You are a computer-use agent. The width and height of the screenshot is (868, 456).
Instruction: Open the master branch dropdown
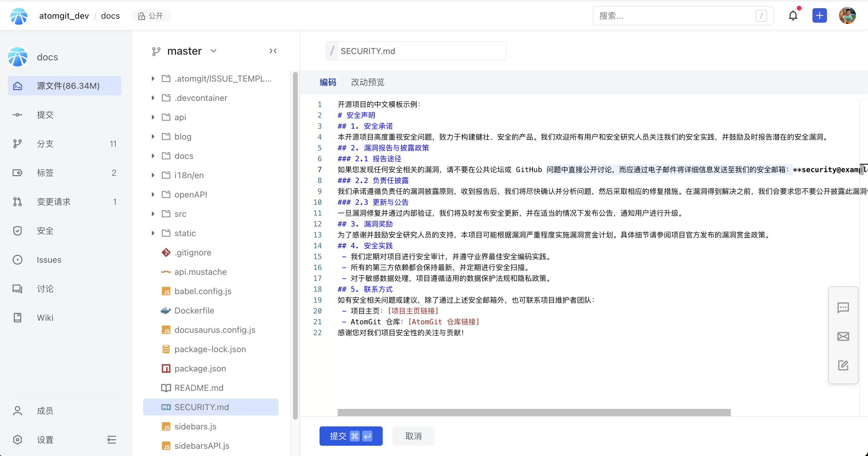coord(184,51)
